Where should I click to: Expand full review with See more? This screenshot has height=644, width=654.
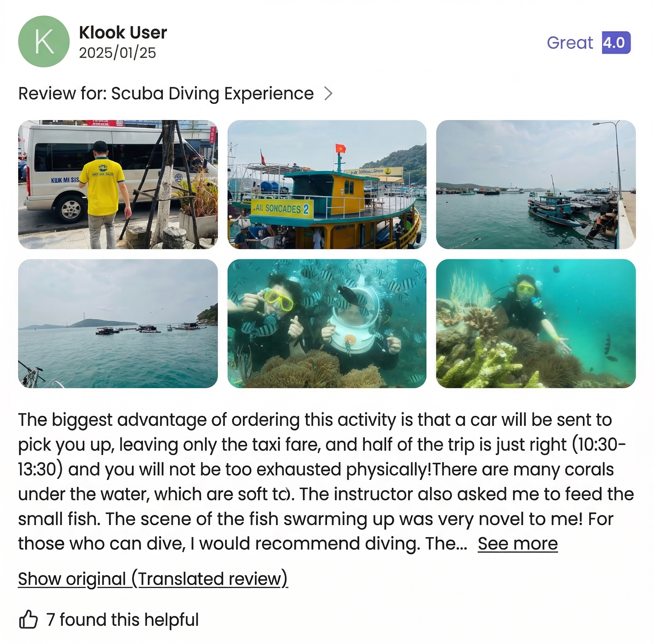518,544
